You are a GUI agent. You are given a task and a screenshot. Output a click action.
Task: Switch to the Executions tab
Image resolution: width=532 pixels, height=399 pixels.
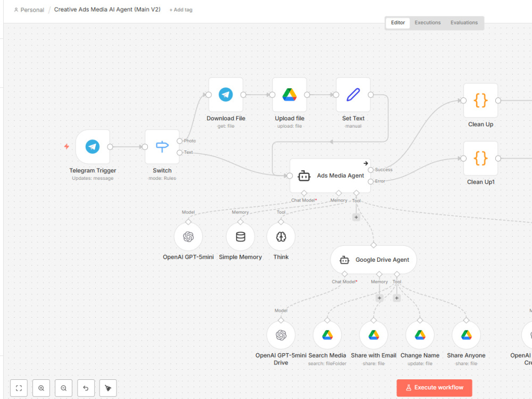(428, 22)
